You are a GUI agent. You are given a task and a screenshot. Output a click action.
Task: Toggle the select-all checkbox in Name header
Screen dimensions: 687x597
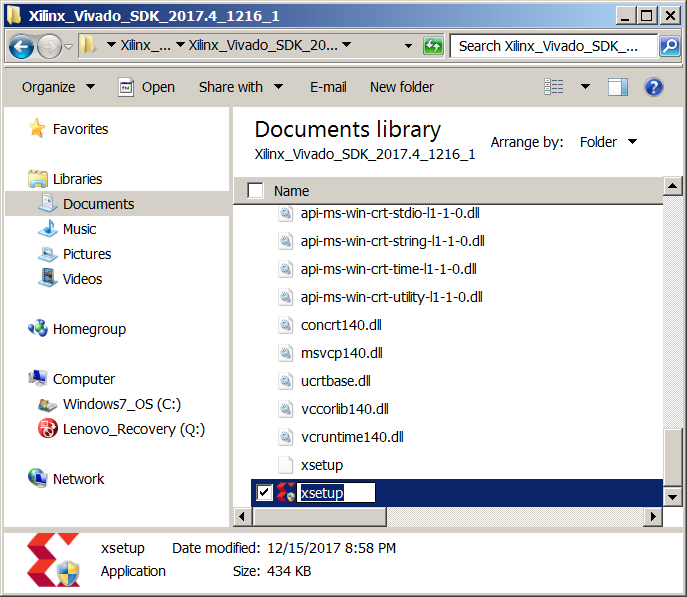[x=255, y=191]
